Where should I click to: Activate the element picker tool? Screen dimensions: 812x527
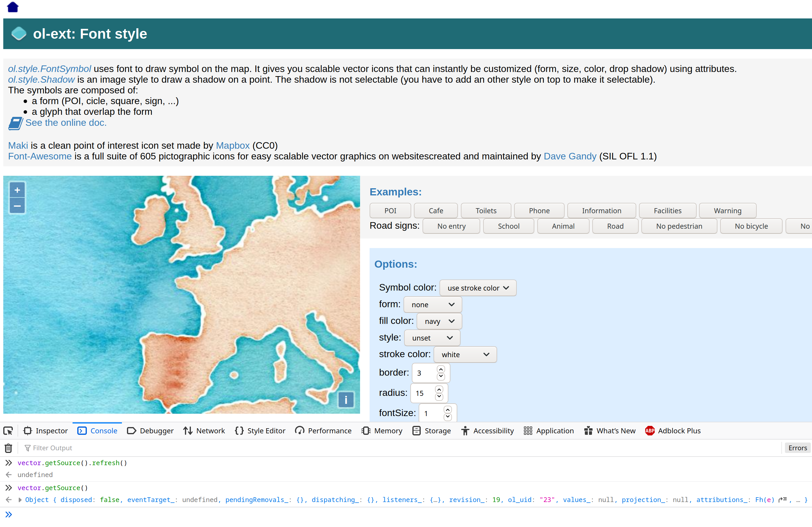(8, 431)
